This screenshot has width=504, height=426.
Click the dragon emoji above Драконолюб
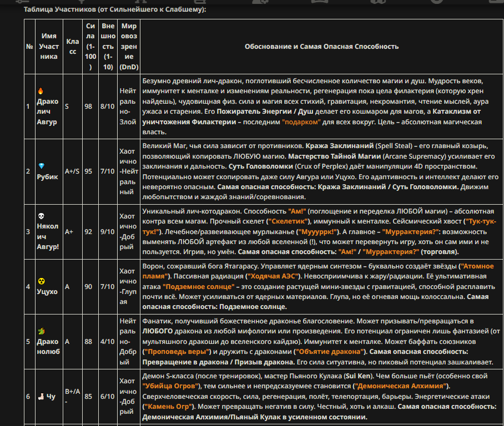click(42, 331)
